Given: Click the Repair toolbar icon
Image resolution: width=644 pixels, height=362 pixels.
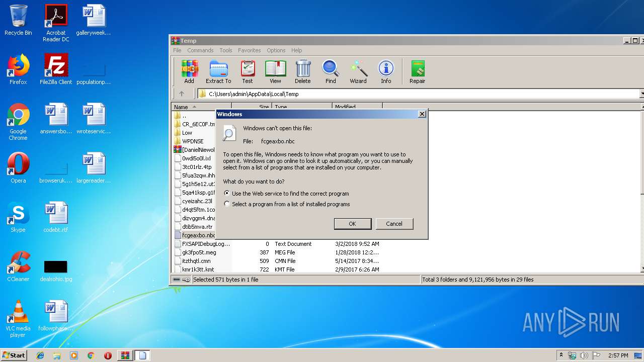Looking at the screenshot, I should click(x=418, y=72).
